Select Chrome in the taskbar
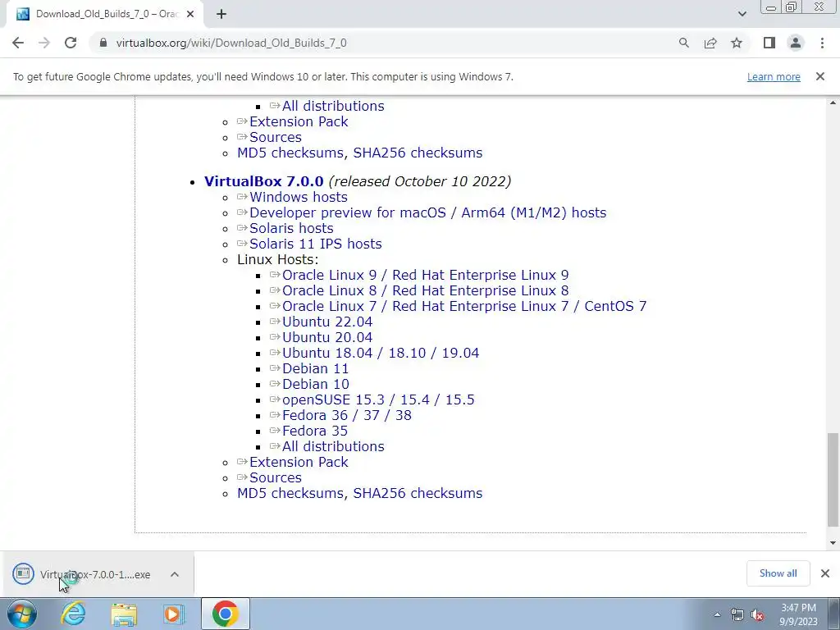 [225, 614]
